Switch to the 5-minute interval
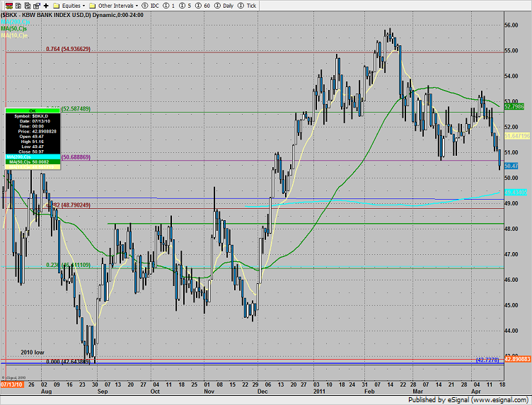Screen dimensions: 532x405 pyautogui.click(x=185, y=6)
